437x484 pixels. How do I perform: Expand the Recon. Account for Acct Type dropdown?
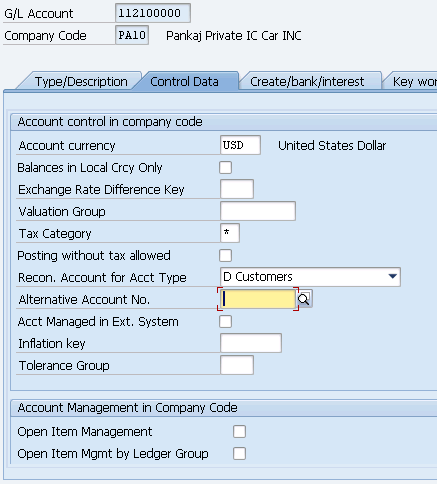pyautogui.click(x=393, y=277)
